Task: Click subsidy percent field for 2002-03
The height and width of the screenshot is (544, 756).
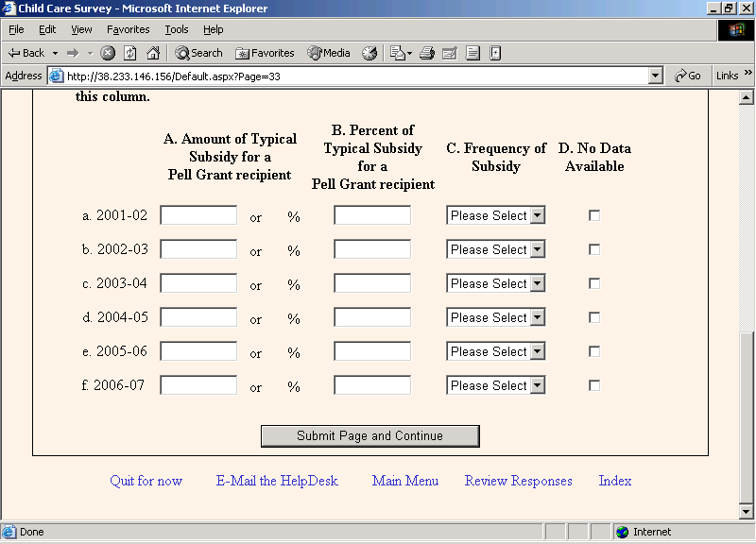Action: tap(372, 249)
